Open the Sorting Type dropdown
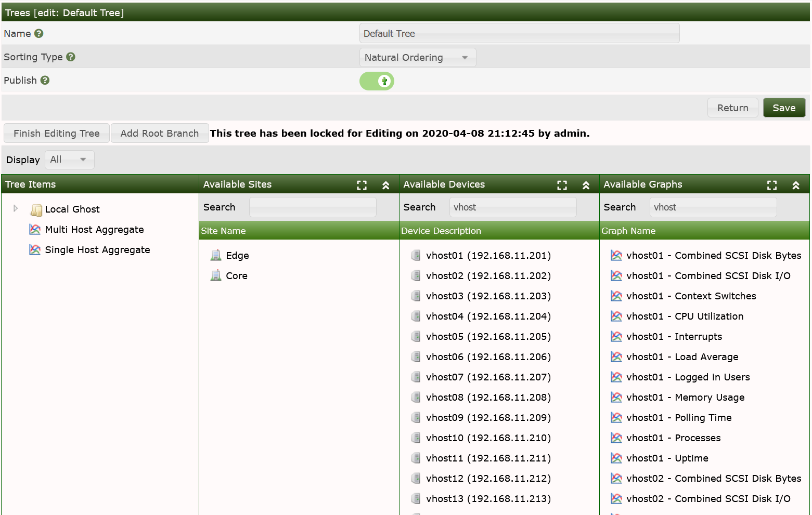 (417, 58)
